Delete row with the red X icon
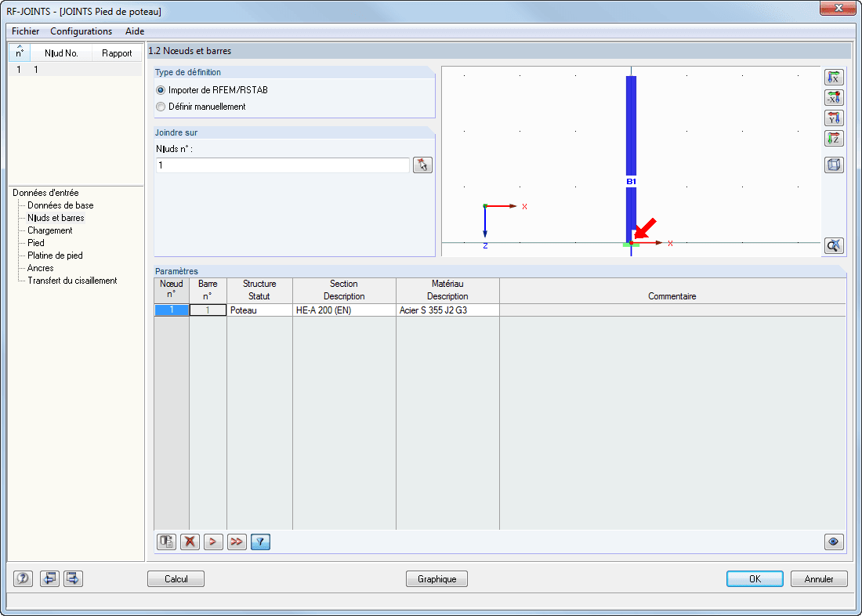The image size is (862, 616). (x=190, y=542)
